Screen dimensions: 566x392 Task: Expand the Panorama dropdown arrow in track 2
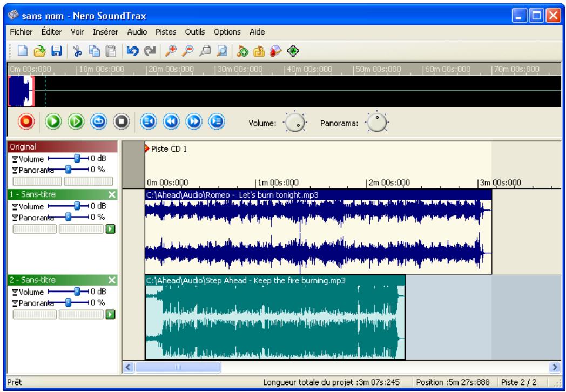(x=15, y=303)
